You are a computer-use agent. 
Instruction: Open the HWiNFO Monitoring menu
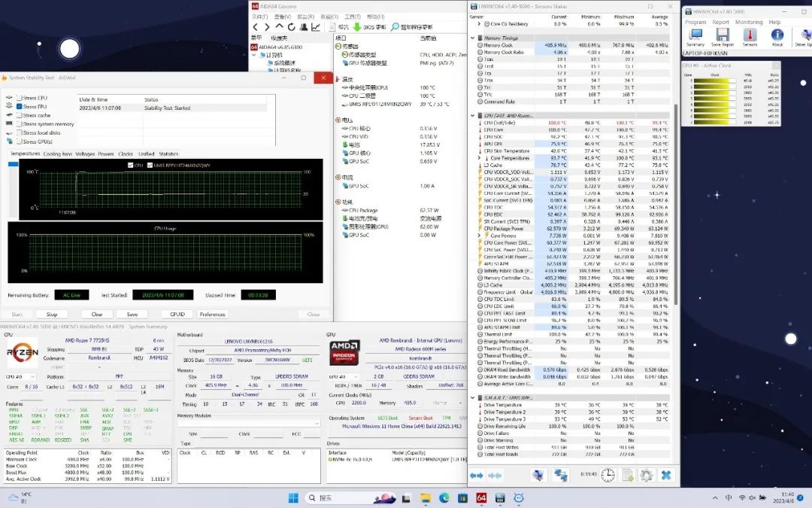coord(749,23)
